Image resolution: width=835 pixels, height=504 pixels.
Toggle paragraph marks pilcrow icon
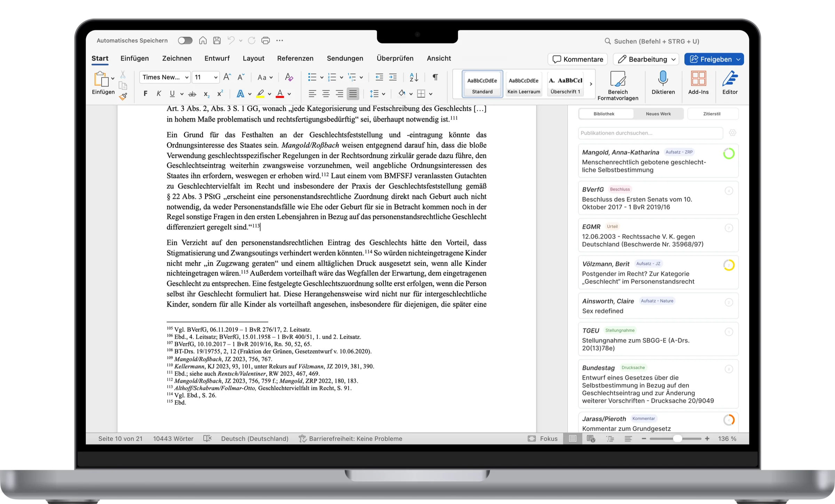point(435,77)
